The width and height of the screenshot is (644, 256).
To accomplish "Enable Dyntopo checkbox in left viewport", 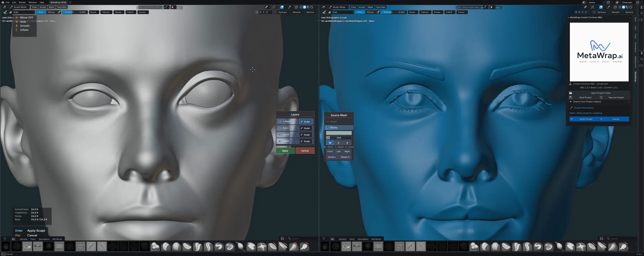I will pos(275,12).
